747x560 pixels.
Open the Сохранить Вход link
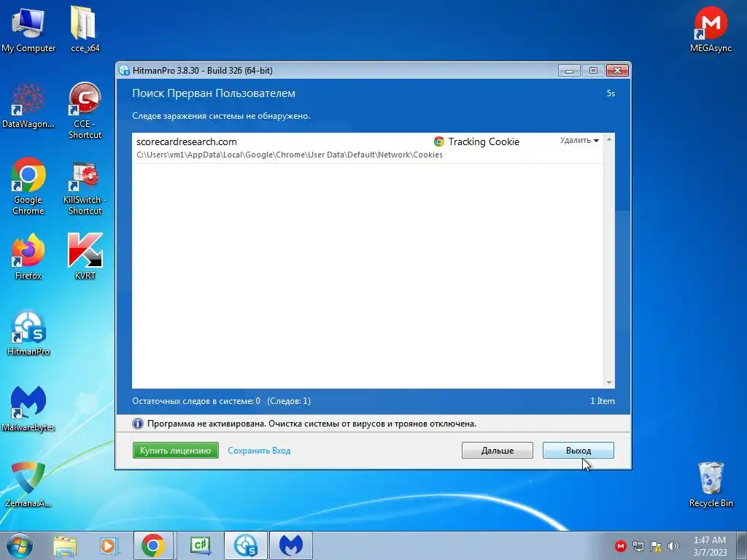259,451
